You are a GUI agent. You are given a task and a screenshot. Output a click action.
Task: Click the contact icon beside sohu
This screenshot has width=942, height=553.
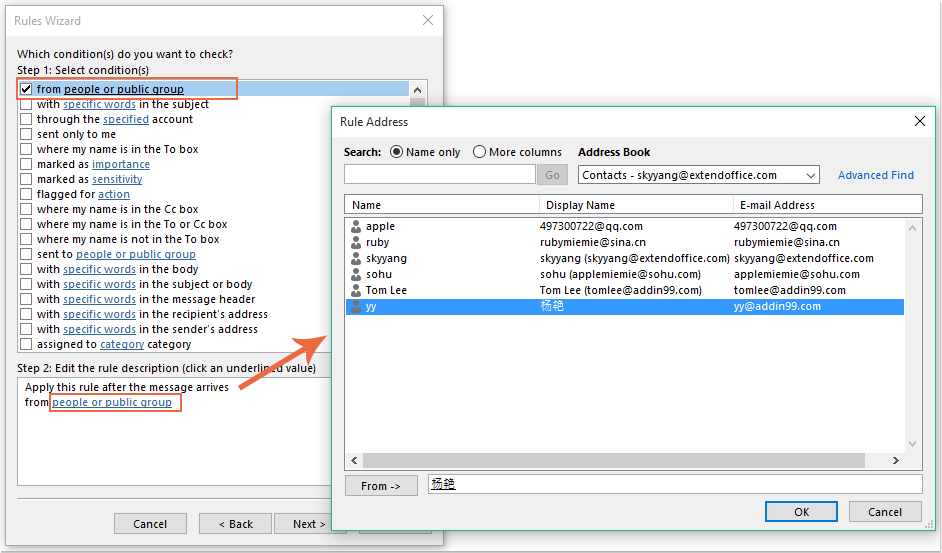tap(356, 274)
